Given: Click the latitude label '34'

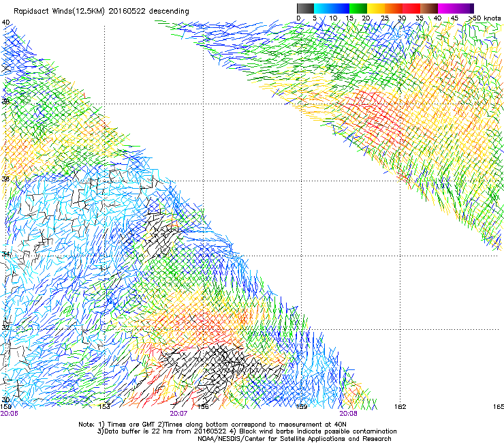Looking at the screenshot, I should click(x=5, y=254).
